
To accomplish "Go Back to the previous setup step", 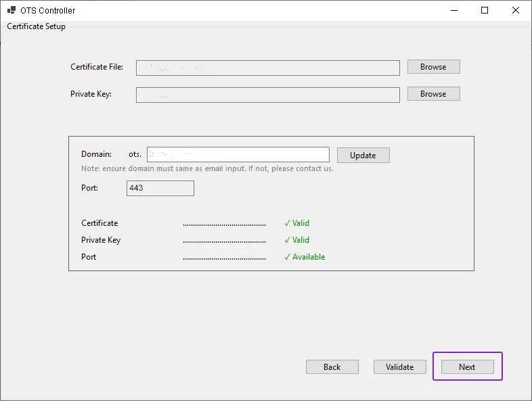I will click(332, 367).
